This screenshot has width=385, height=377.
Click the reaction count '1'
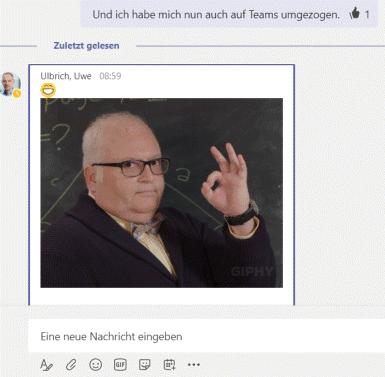[367, 14]
